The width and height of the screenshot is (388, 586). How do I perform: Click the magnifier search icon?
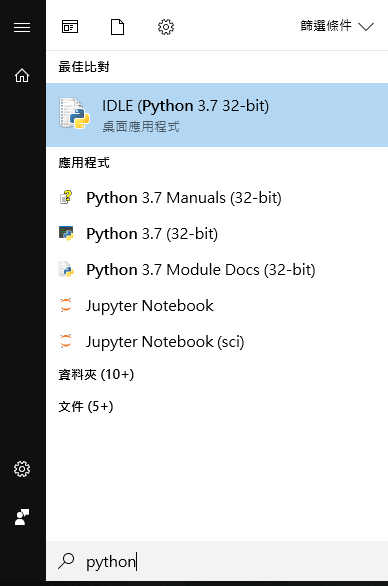pyautogui.click(x=66, y=561)
